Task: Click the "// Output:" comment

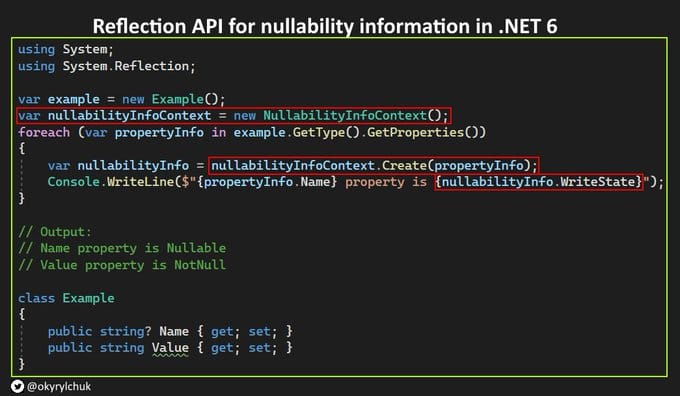Action: tap(55, 232)
